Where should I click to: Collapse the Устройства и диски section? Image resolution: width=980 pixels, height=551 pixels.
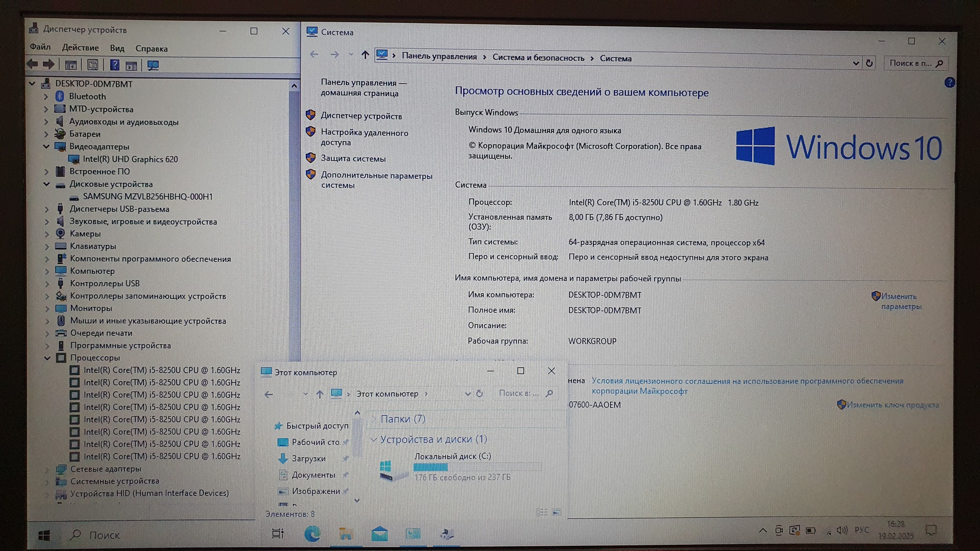[x=374, y=439]
